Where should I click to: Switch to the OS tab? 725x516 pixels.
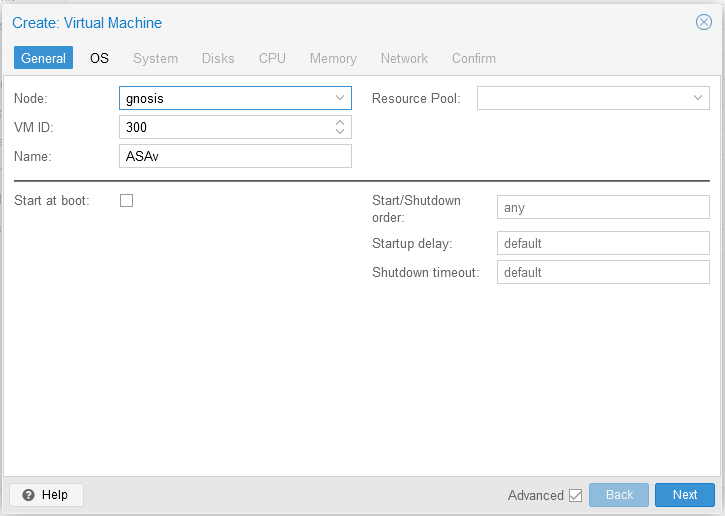click(x=99, y=58)
